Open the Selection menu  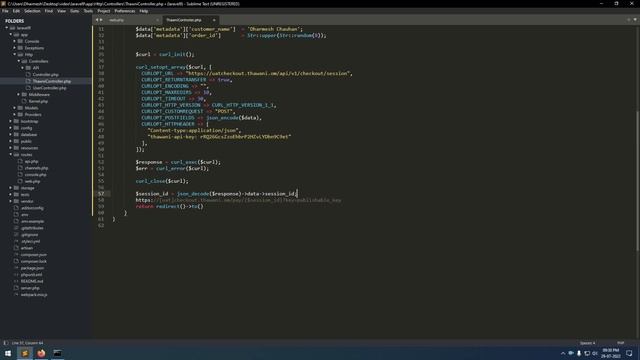tap(32, 11)
